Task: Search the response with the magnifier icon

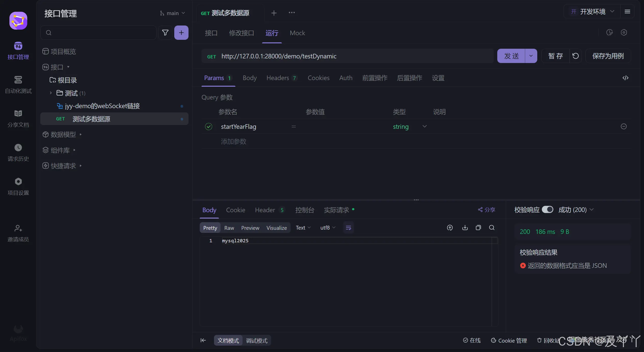Action: click(x=492, y=228)
